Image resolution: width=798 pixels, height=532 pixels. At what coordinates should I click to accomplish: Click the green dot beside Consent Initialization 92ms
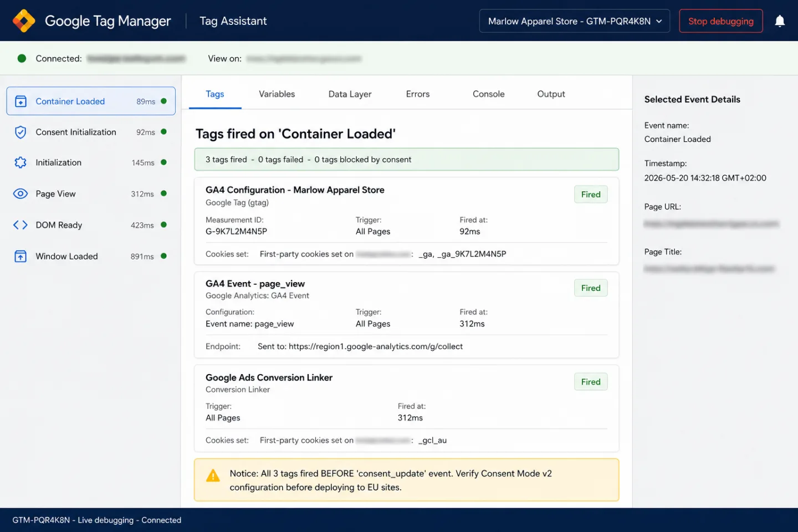(163, 131)
